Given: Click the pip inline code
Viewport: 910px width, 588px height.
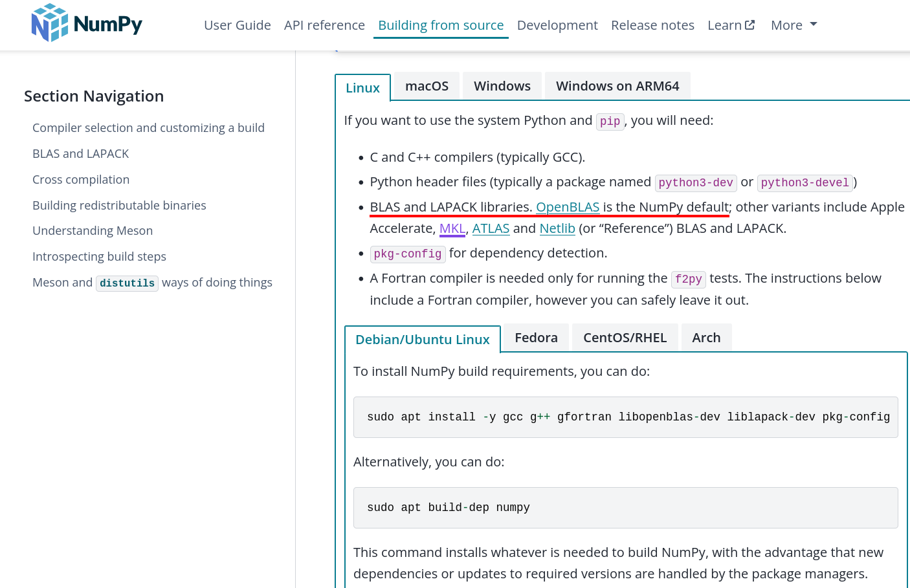Looking at the screenshot, I should pos(610,122).
